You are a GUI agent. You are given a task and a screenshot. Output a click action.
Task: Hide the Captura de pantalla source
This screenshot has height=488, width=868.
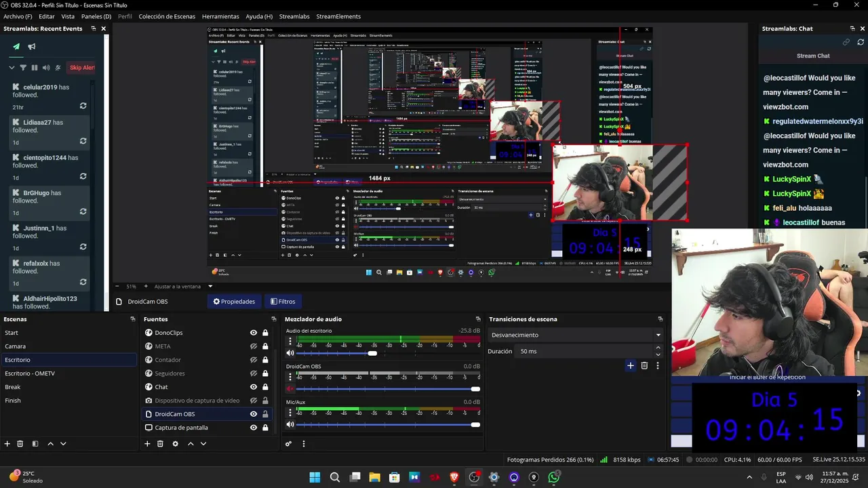[x=254, y=428]
